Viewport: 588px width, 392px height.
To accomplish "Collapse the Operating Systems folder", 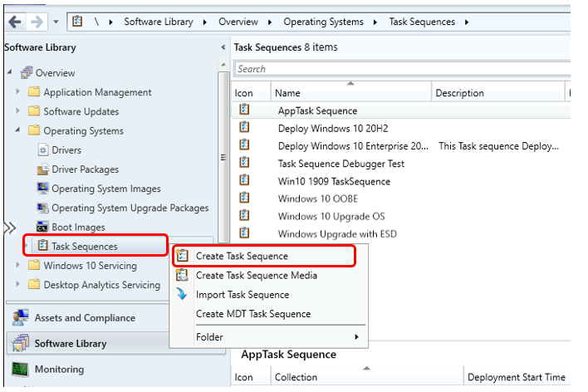I will [x=17, y=130].
